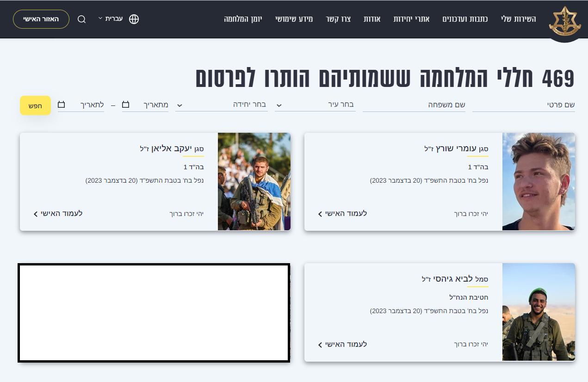Select אתרי יחידות in navigation
This screenshot has height=382, width=588.
411,19
